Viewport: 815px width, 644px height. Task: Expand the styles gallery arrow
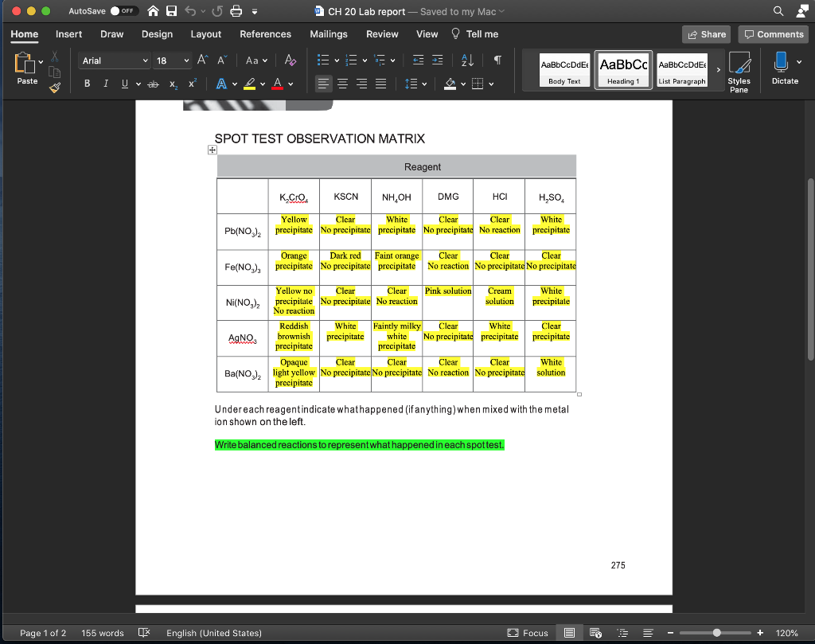719,69
